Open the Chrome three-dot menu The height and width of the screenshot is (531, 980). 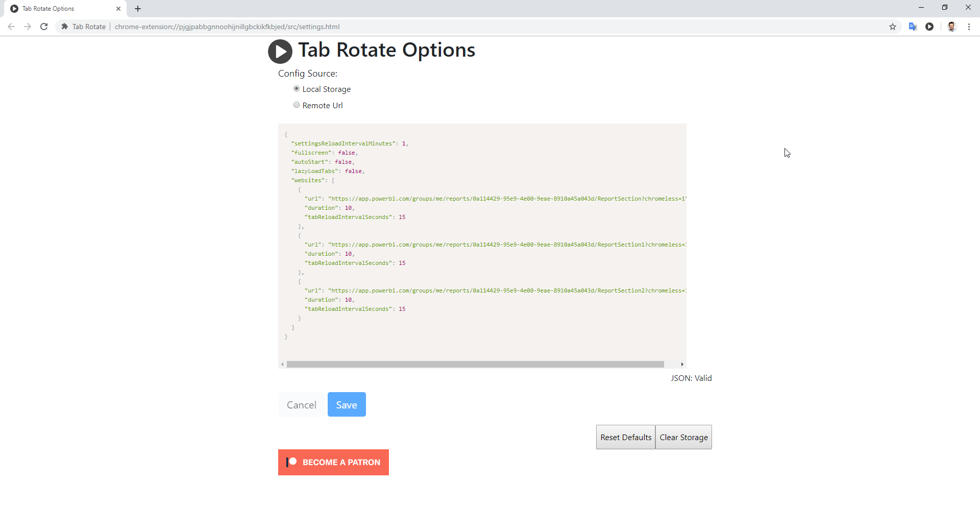pyautogui.click(x=969, y=27)
